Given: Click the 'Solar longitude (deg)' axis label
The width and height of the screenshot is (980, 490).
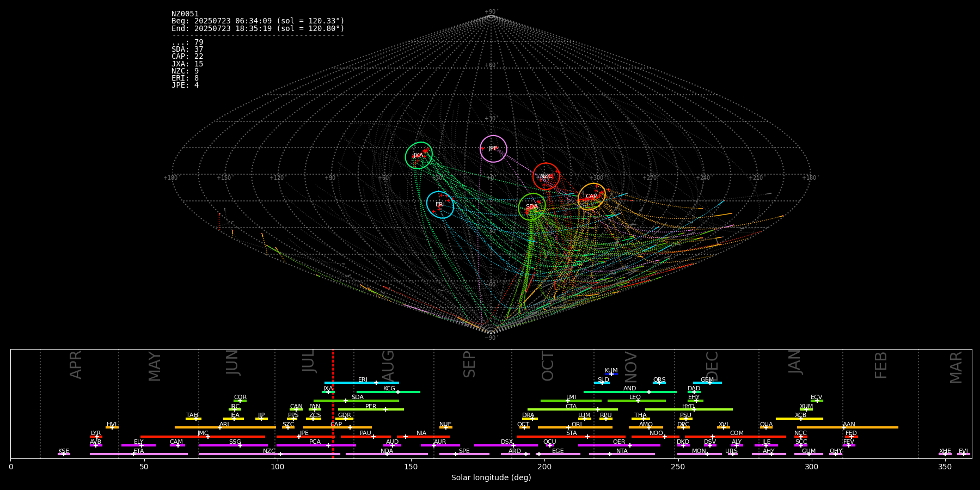Looking at the screenshot, I should coord(491,478).
